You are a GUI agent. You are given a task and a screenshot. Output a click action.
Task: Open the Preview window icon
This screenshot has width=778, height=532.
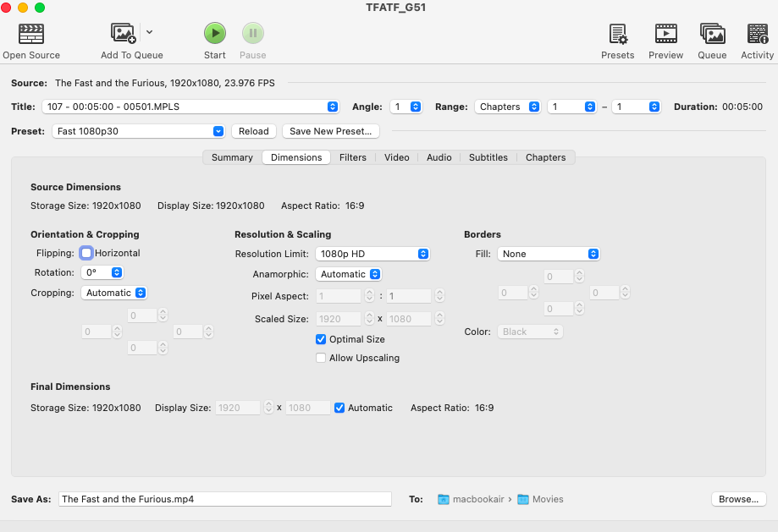[665, 34]
